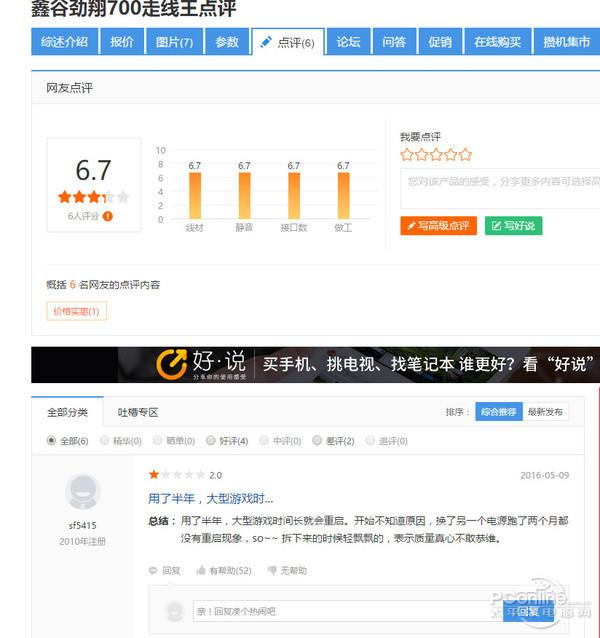This screenshot has height=638, width=600.
Task: Rate one star under 我要点评
Action: tap(407, 155)
